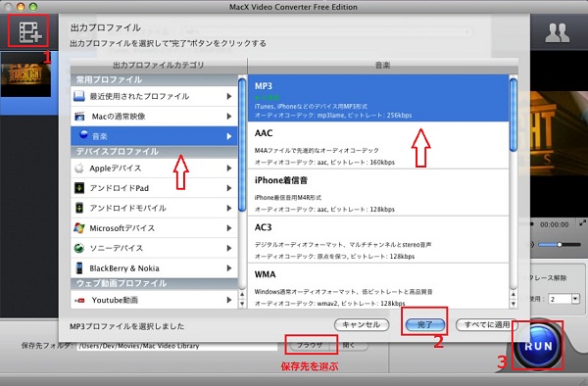Click the 開く open folder button

349,345
